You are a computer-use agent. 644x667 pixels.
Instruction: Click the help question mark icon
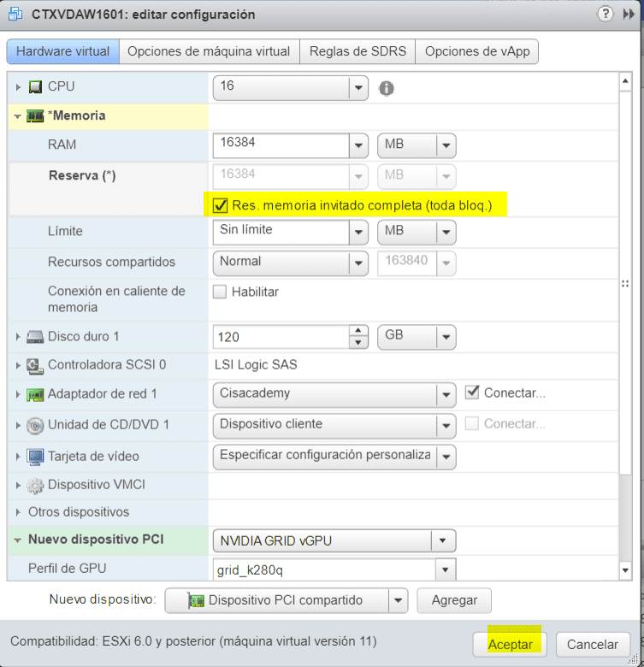tap(605, 14)
